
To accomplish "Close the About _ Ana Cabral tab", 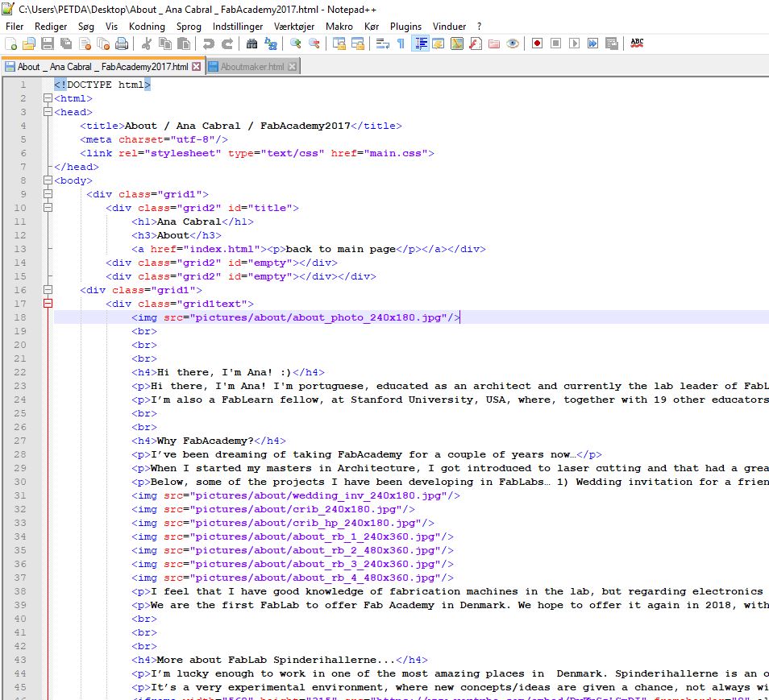I will (x=196, y=67).
